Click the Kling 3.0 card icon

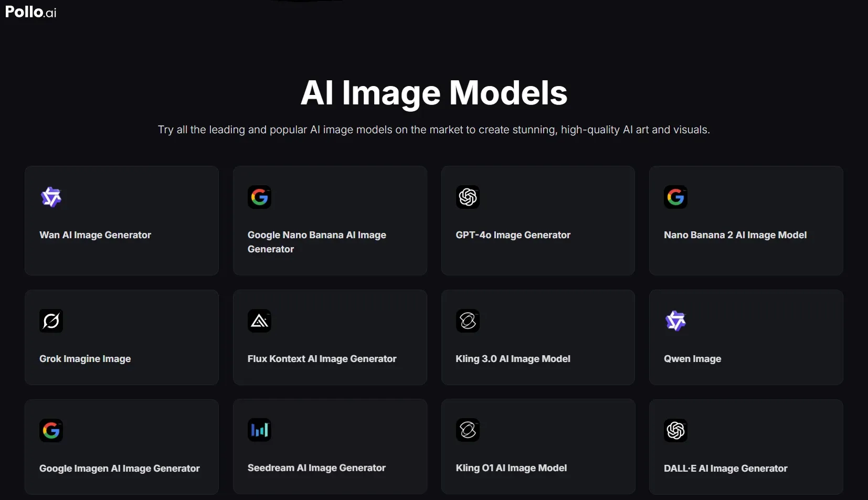pos(468,321)
